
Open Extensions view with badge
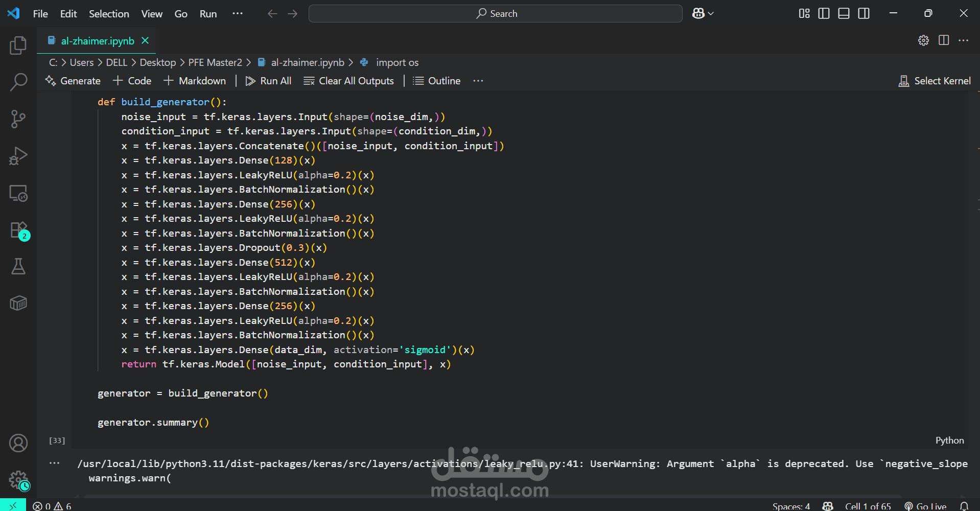(x=18, y=230)
